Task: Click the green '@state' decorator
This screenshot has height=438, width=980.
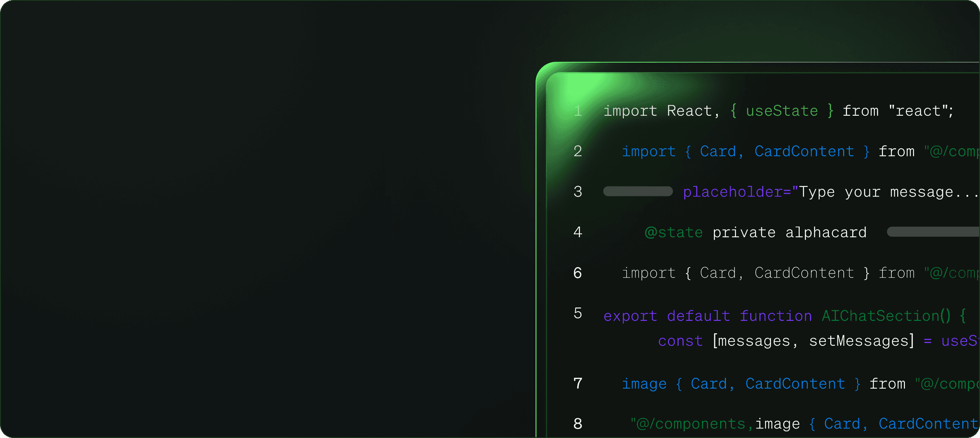Action: coord(674,233)
